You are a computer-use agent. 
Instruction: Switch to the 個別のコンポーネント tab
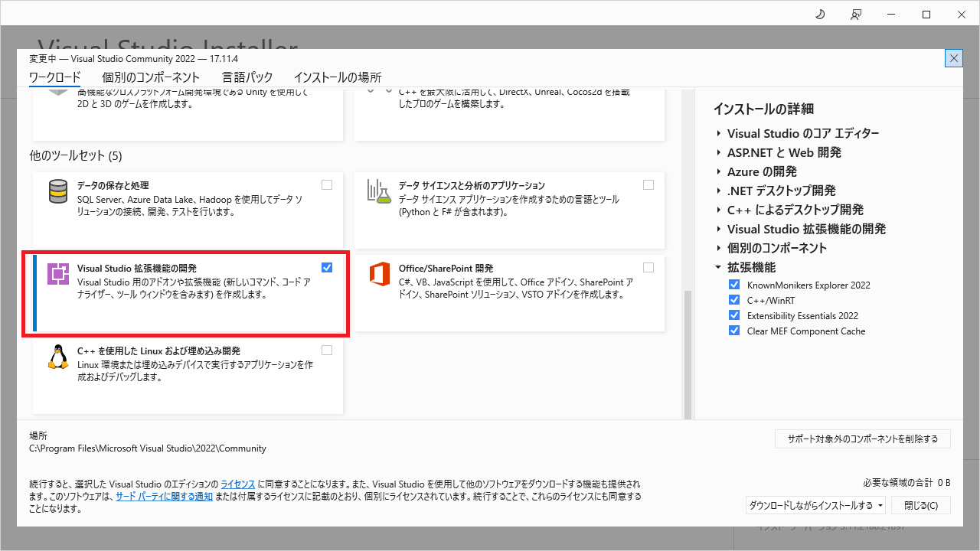[x=151, y=77]
